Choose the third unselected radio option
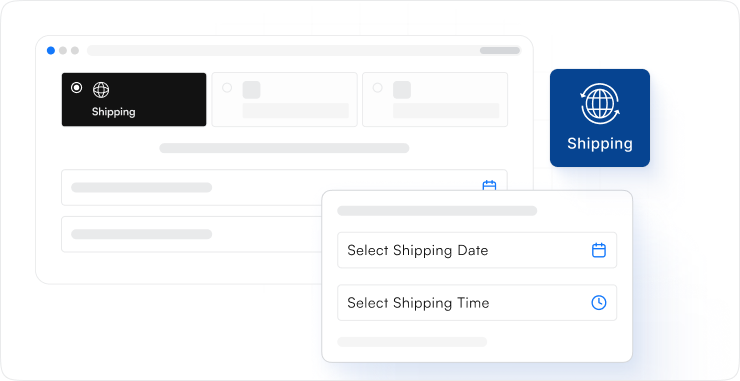This screenshot has width=740, height=381. pos(378,88)
